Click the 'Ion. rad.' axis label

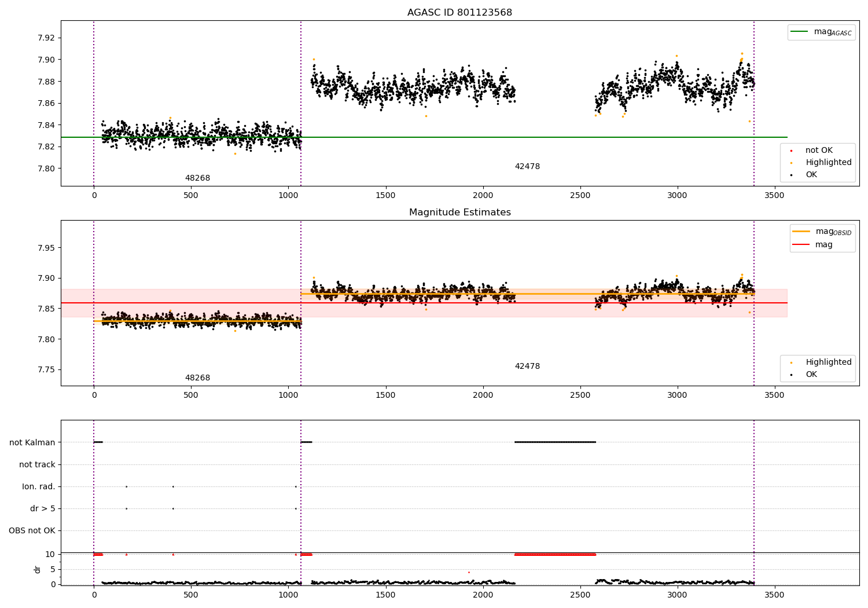coord(39,487)
